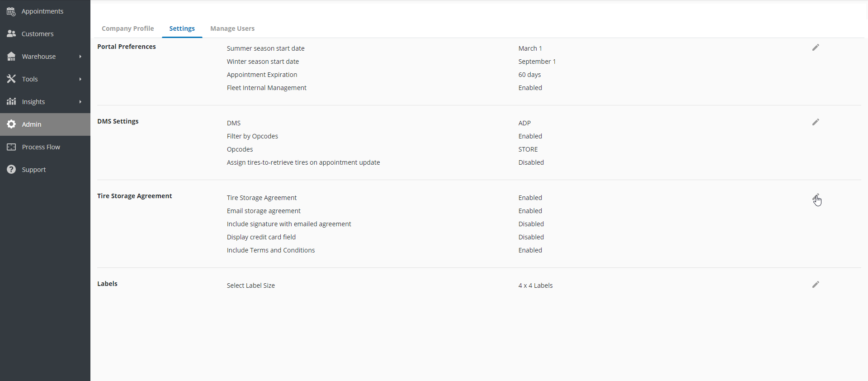Edit Labels section with pencil icon
Viewport: 868px width, 381px height.
coord(816,285)
